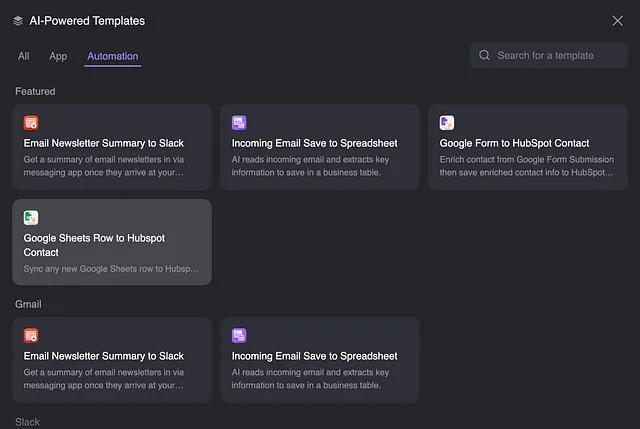The width and height of the screenshot is (640, 429).
Task: Close the AI-Powered Templates dialog
Action: coord(617,21)
